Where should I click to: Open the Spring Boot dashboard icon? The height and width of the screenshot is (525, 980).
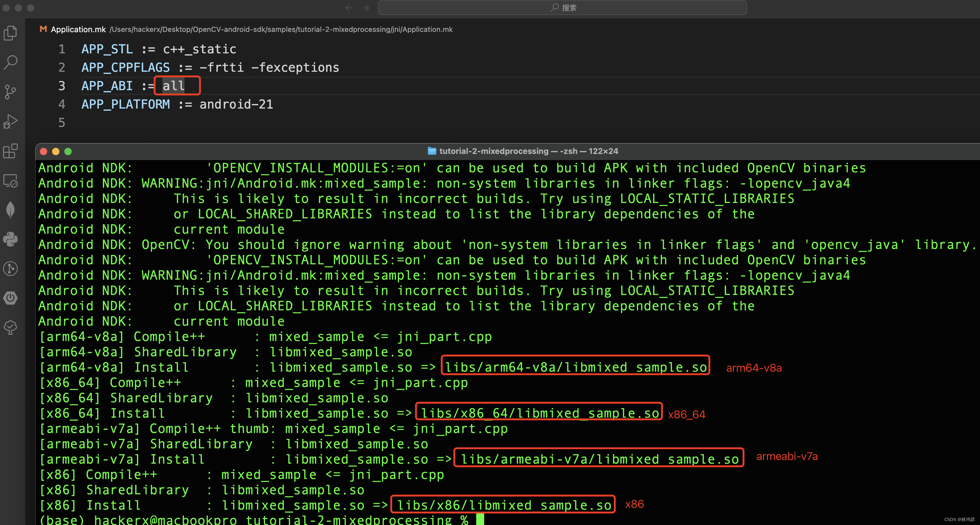click(x=10, y=298)
